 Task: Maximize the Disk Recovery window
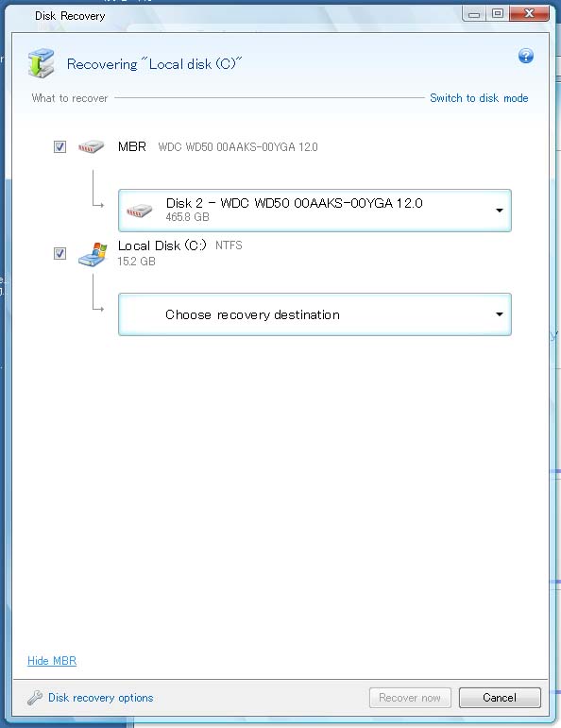[498, 13]
